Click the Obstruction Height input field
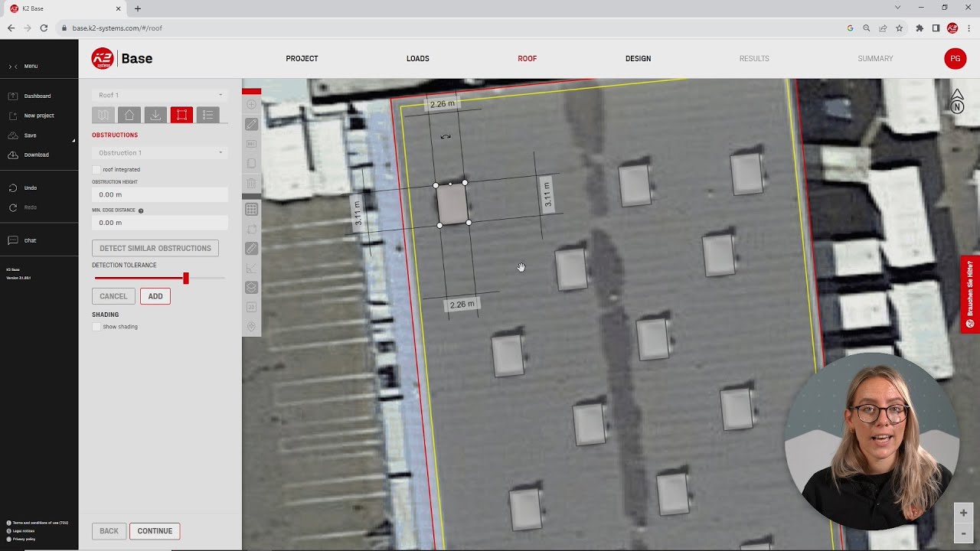 click(x=159, y=194)
